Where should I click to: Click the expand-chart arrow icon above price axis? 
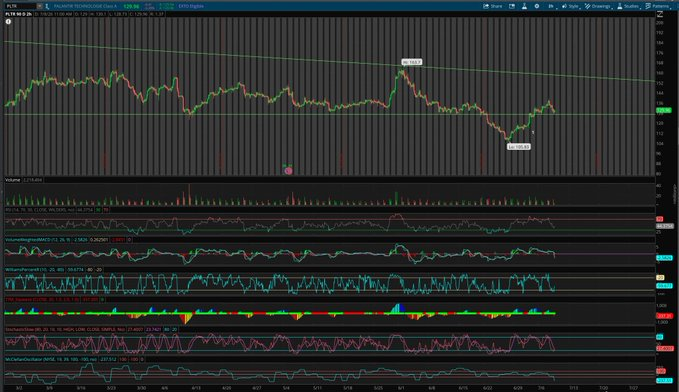pyautogui.click(x=660, y=14)
